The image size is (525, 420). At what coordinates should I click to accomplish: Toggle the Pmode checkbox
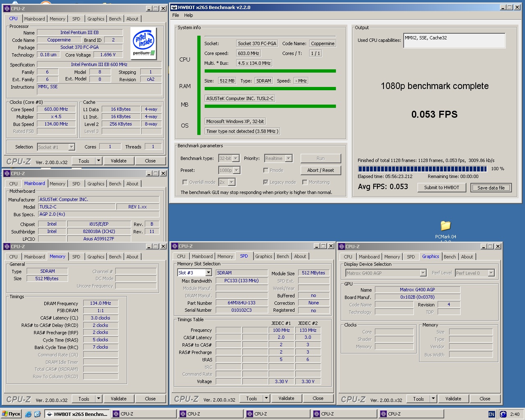click(x=266, y=170)
